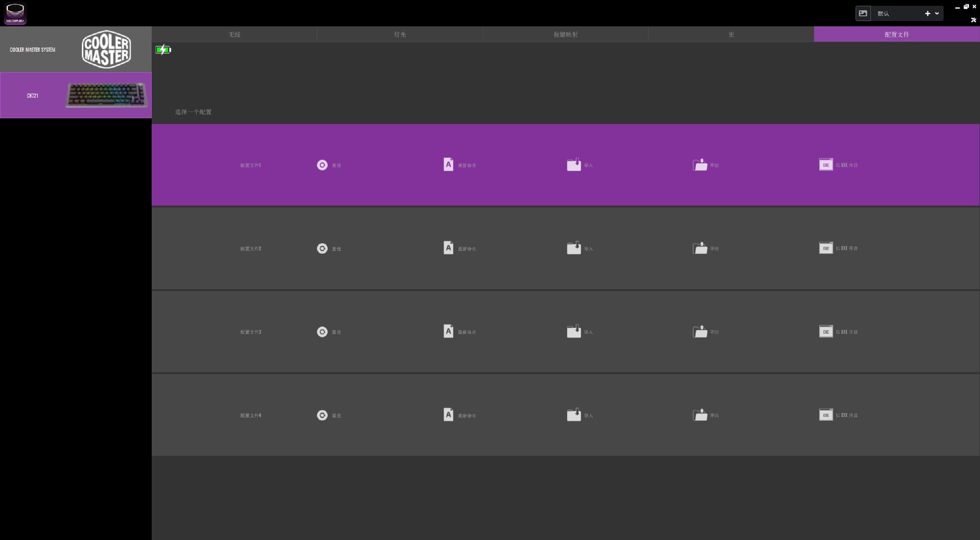Click the EXE launch icon for 配置文件2
Image resolution: width=980 pixels, height=540 pixels.
(x=826, y=248)
